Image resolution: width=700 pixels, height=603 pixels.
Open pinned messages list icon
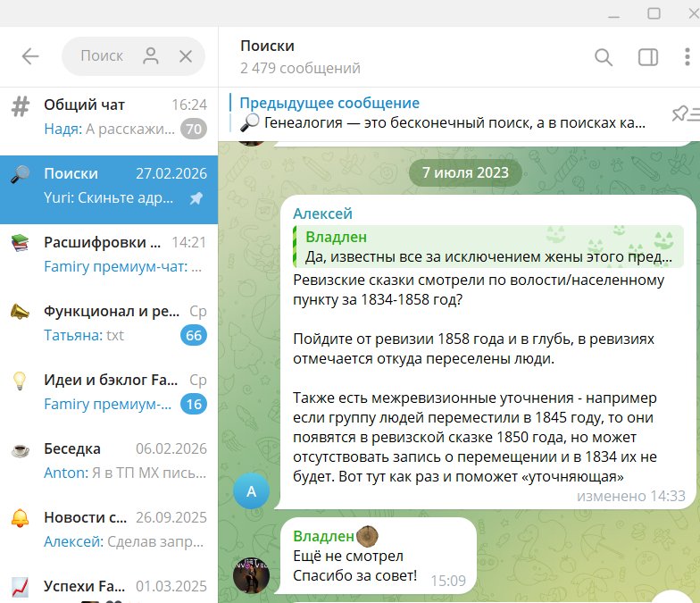pyautogui.click(x=686, y=114)
